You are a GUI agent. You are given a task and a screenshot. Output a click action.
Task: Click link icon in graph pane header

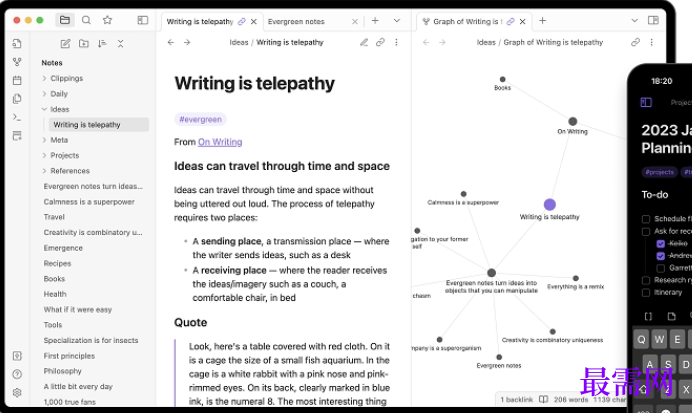click(x=636, y=42)
